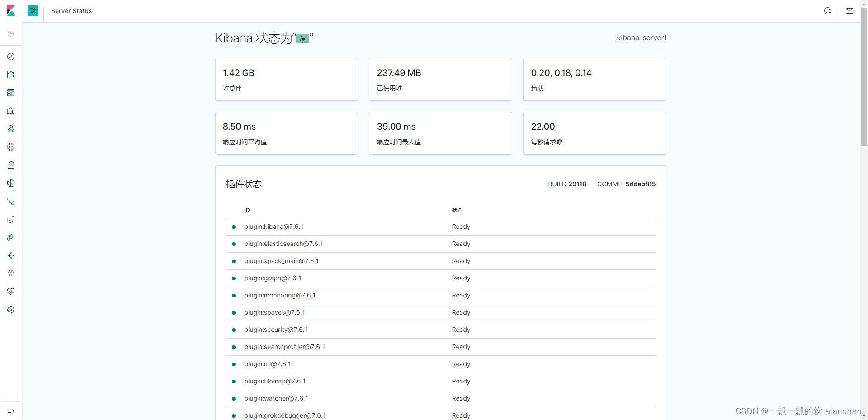Click the 响应时间平均值 card label
This screenshot has width=868, height=420.
[245, 142]
